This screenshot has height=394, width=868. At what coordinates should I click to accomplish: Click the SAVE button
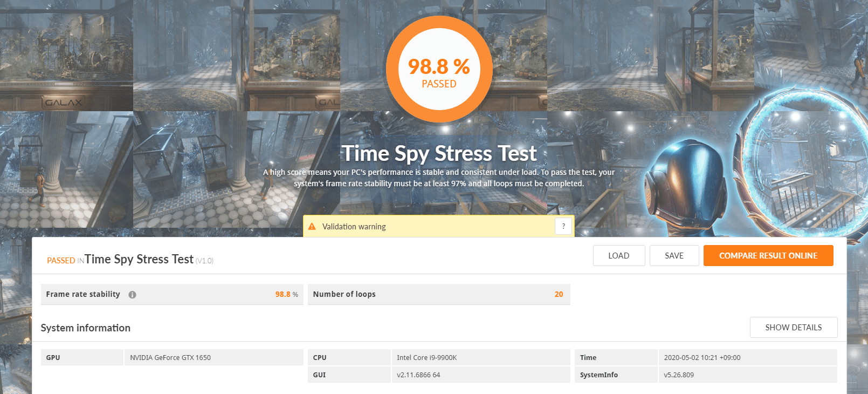(x=674, y=256)
